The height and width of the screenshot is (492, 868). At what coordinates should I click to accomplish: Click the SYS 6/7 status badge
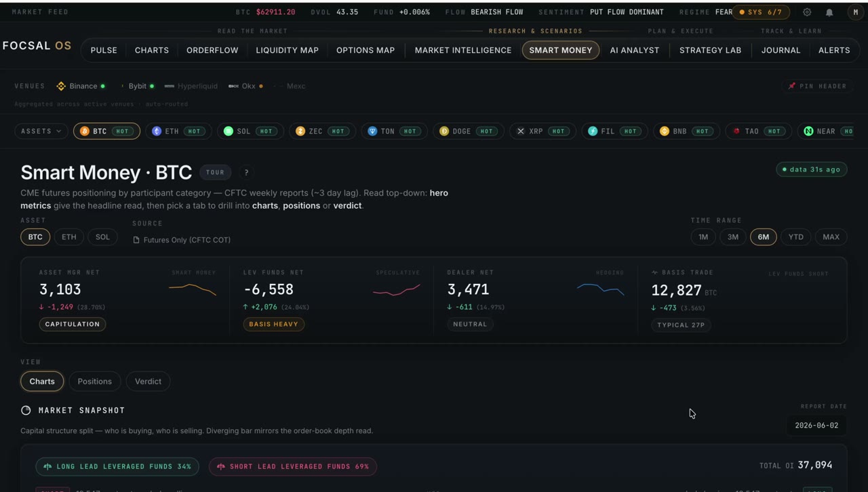click(x=761, y=12)
